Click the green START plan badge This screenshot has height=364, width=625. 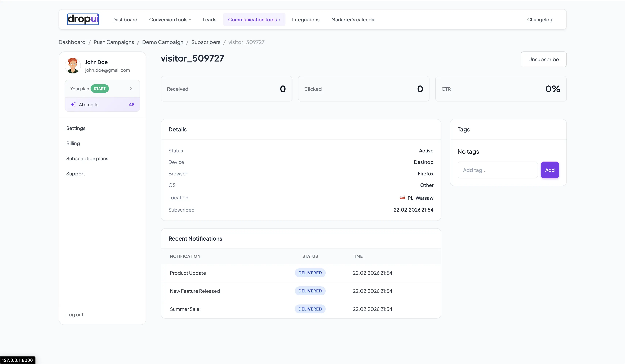(x=99, y=89)
